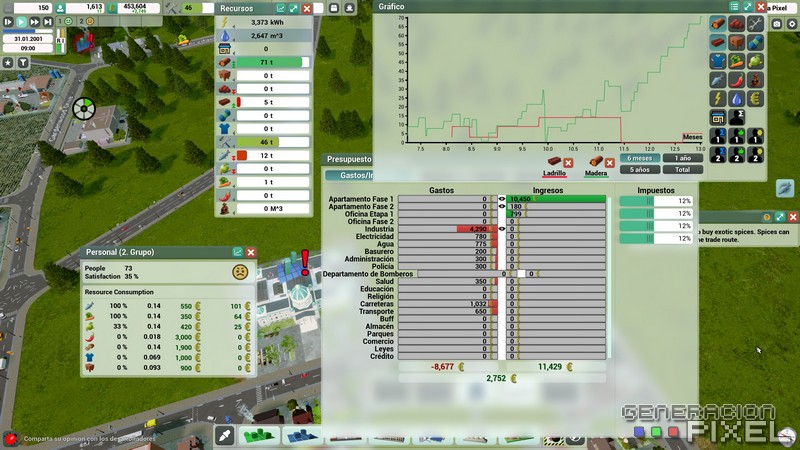The height and width of the screenshot is (450, 800).
Task: Set game to normal play speed
Action: 21,22
